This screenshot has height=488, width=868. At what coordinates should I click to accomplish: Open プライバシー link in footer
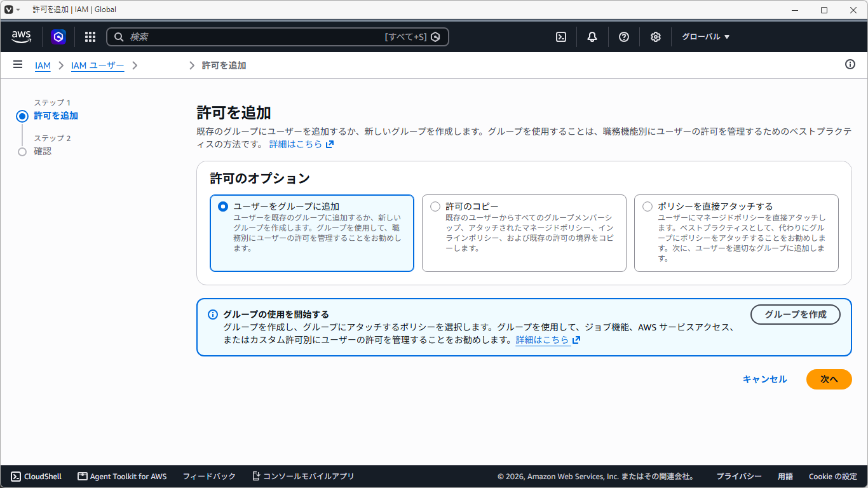pos(739,477)
